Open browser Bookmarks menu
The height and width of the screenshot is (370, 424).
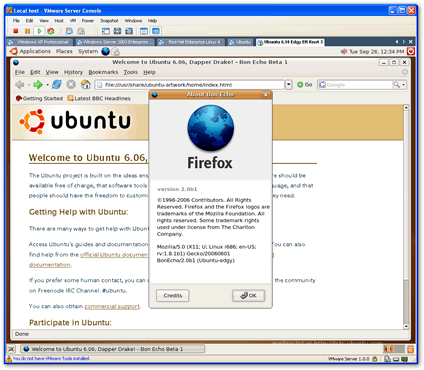tap(103, 72)
